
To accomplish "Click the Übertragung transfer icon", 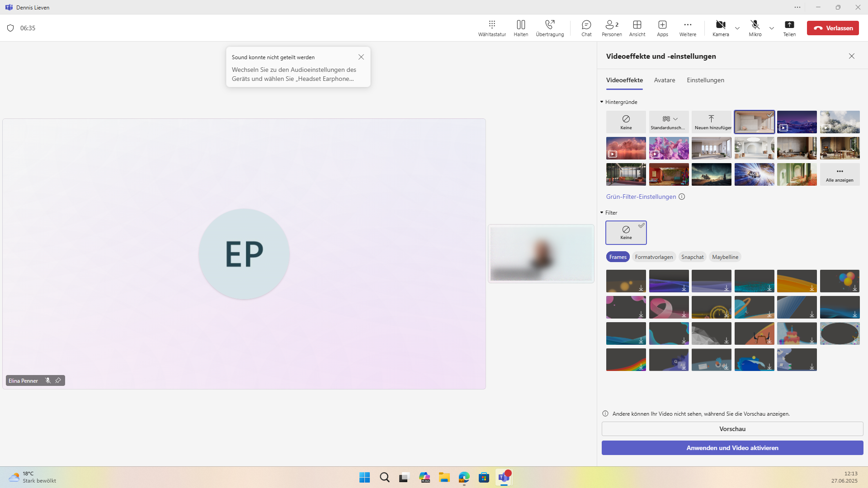I will pos(550,24).
